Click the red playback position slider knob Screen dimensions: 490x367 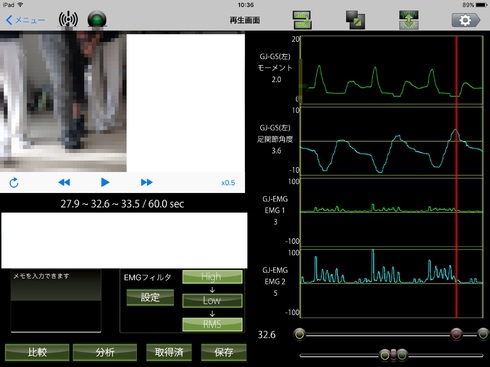tap(456, 334)
